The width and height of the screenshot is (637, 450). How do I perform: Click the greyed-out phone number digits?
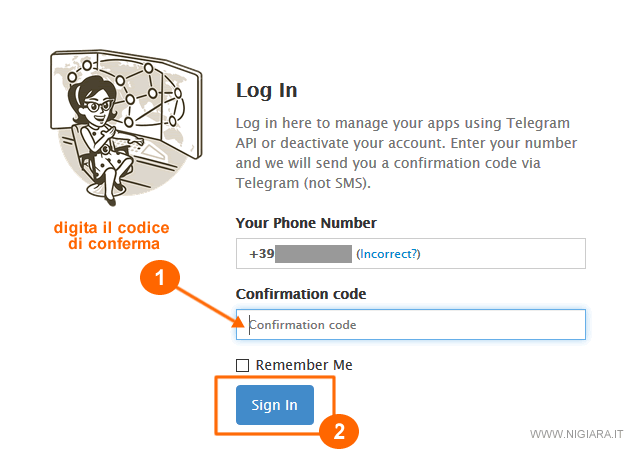(x=313, y=254)
